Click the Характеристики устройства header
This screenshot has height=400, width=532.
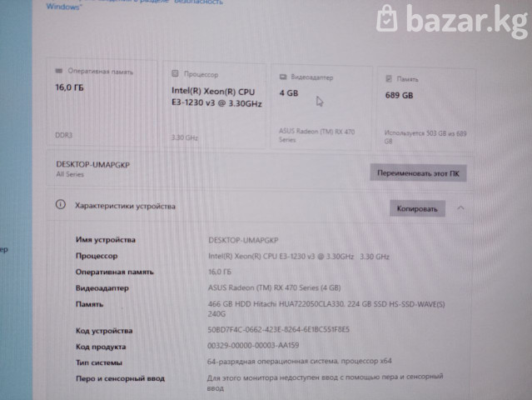coord(125,206)
